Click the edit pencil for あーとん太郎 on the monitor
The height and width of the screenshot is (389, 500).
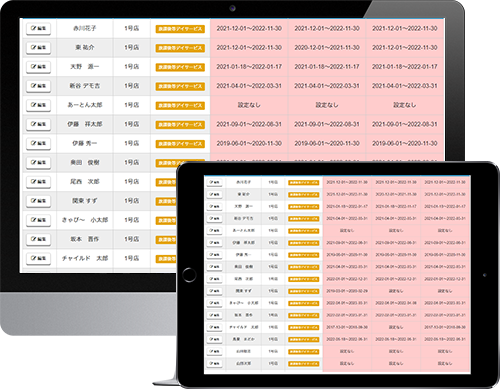[38, 105]
